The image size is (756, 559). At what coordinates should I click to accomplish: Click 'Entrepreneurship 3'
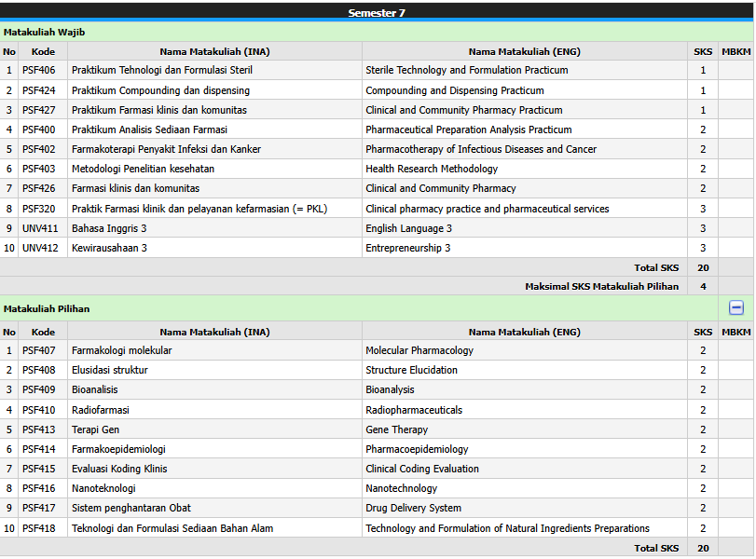[x=408, y=248]
